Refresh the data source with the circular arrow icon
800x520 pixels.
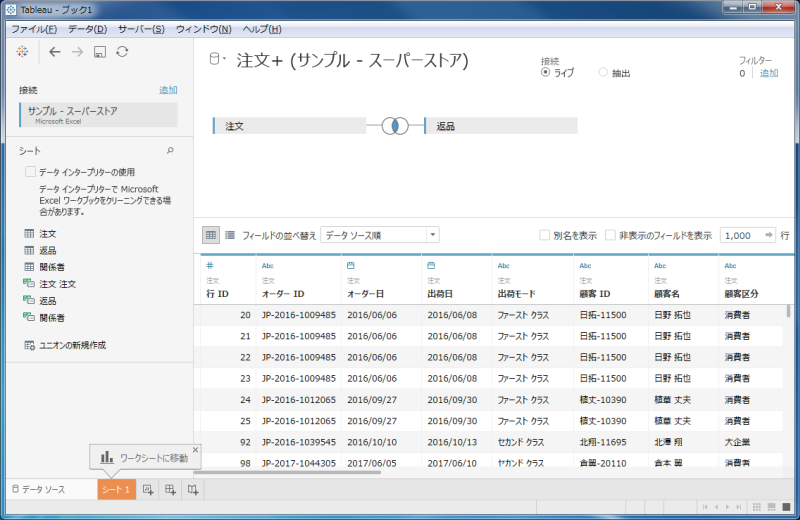(x=122, y=52)
